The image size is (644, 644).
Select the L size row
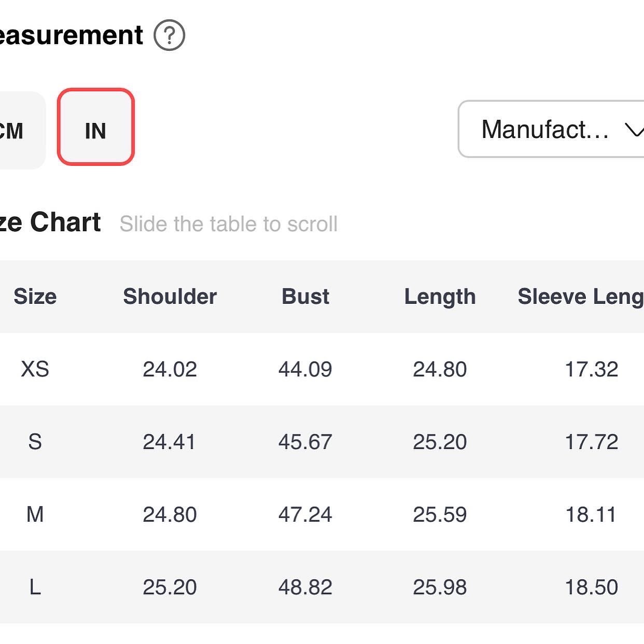click(35, 587)
